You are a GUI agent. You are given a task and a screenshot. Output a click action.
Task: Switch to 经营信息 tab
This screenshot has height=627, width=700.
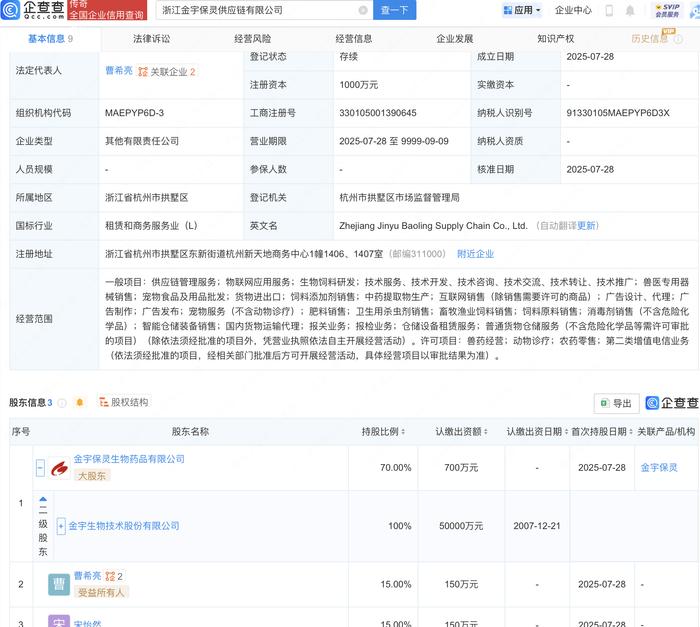(x=354, y=39)
